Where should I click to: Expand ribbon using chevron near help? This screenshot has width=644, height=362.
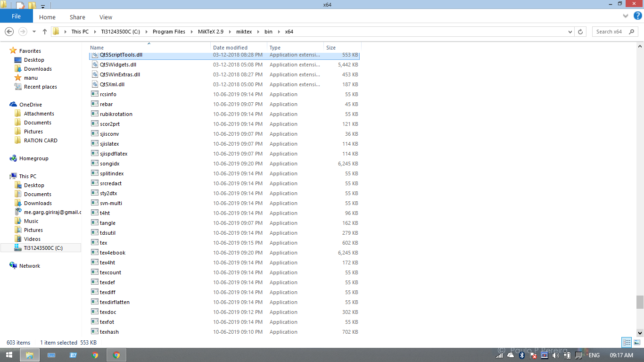[627, 16]
